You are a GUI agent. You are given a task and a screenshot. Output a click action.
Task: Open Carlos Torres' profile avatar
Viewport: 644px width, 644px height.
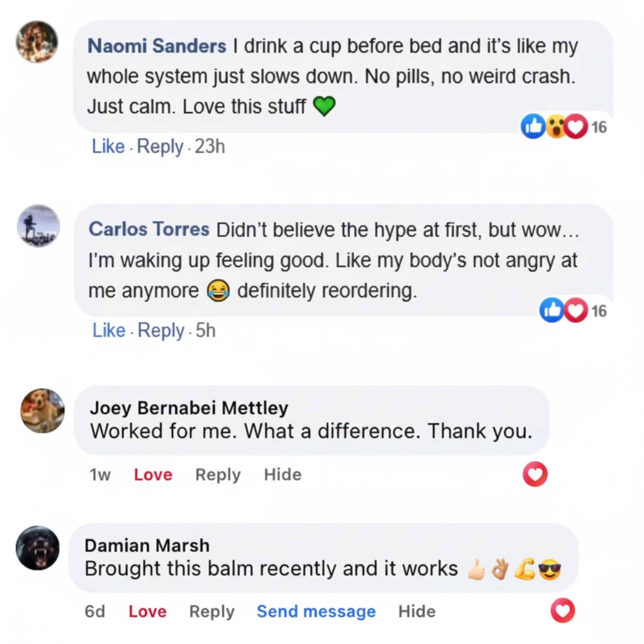pyautogui.click(x=38, y=226)
